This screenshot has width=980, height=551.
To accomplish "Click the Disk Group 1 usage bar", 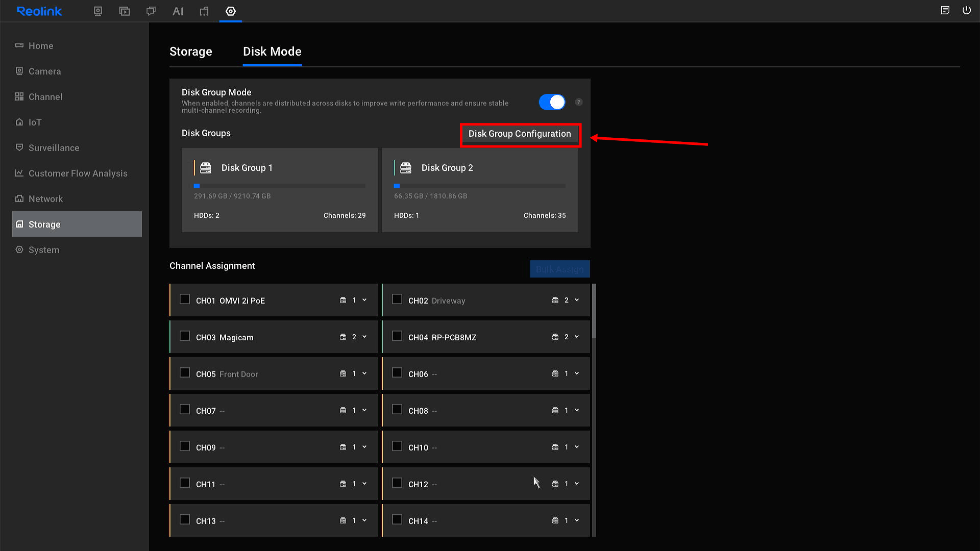I will (280, 186).
